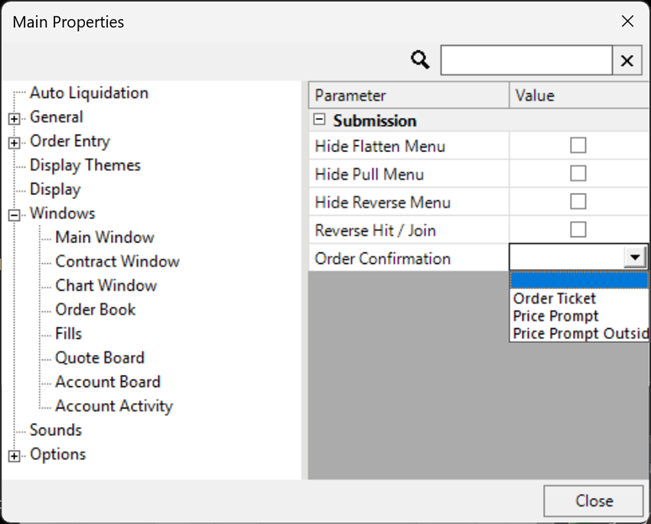Select Chart Window in the tree

[x=106, y=286]
